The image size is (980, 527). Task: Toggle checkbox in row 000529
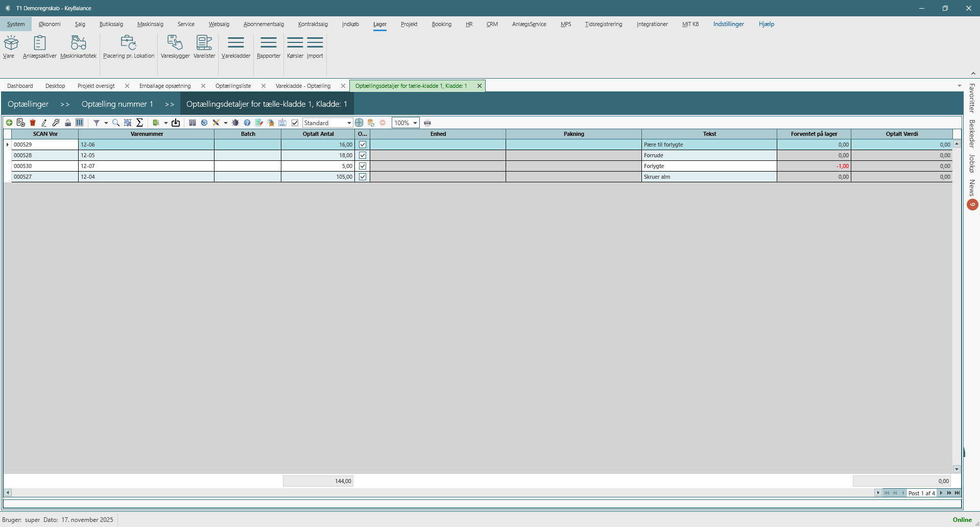363,145
